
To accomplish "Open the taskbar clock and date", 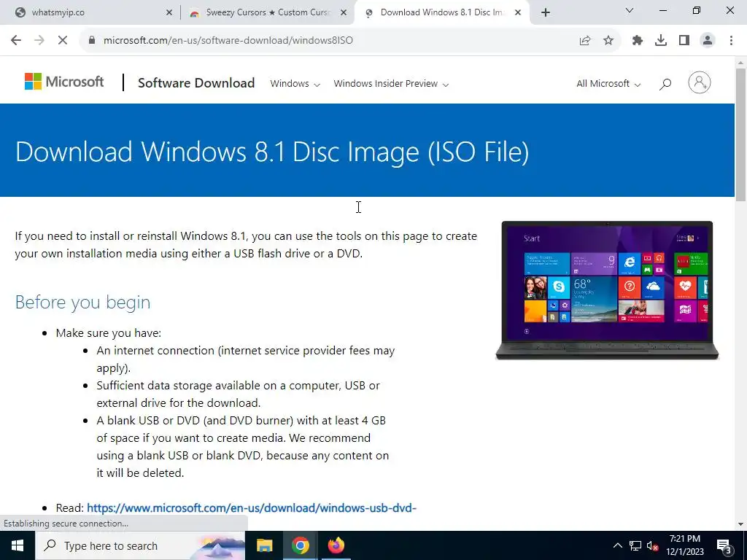I will pos(685,545).
